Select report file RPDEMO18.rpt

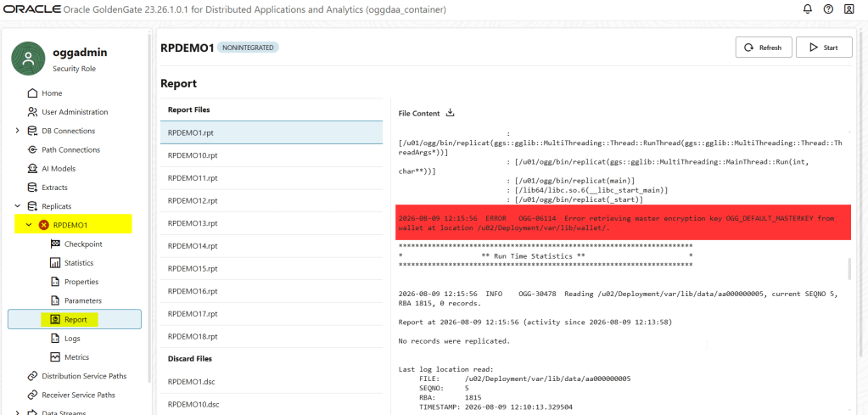tap(272, 336)
